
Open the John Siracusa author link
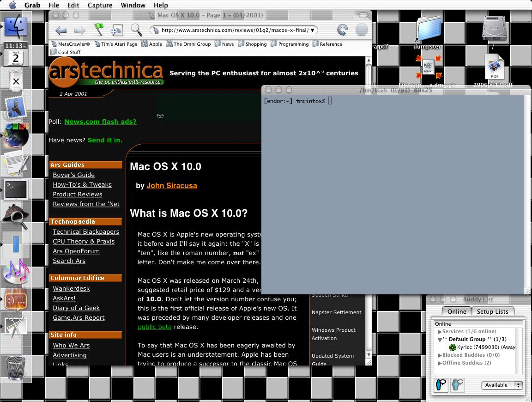(172, 185)
